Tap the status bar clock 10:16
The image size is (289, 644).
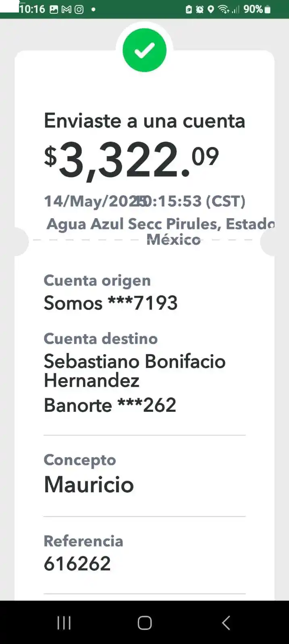32,9
